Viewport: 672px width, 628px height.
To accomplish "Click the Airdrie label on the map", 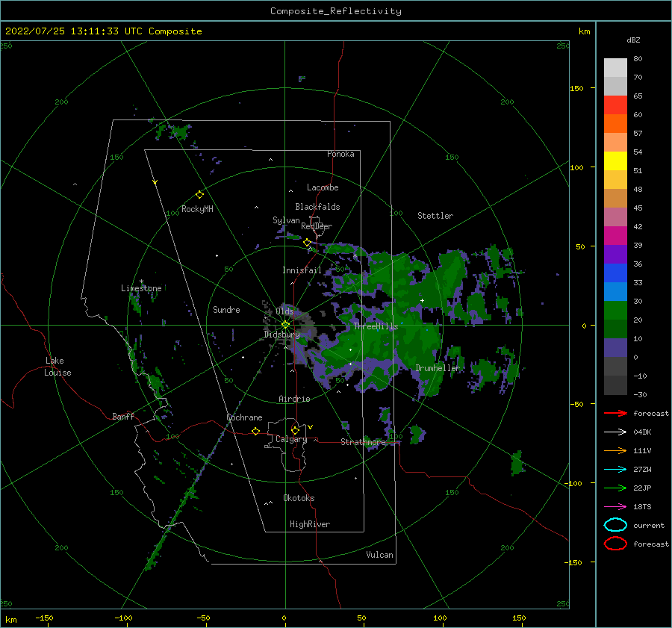I will (x=294, y=399).
